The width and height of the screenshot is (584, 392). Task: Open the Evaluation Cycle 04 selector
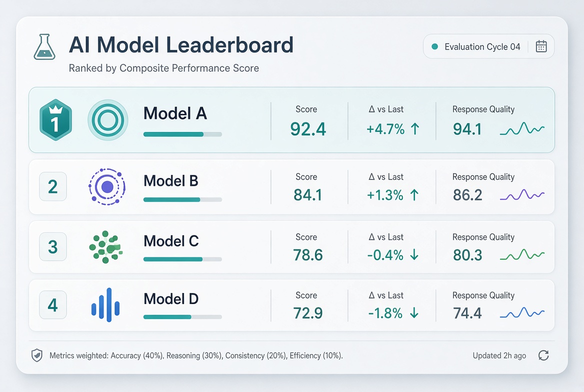click(488, 46)
